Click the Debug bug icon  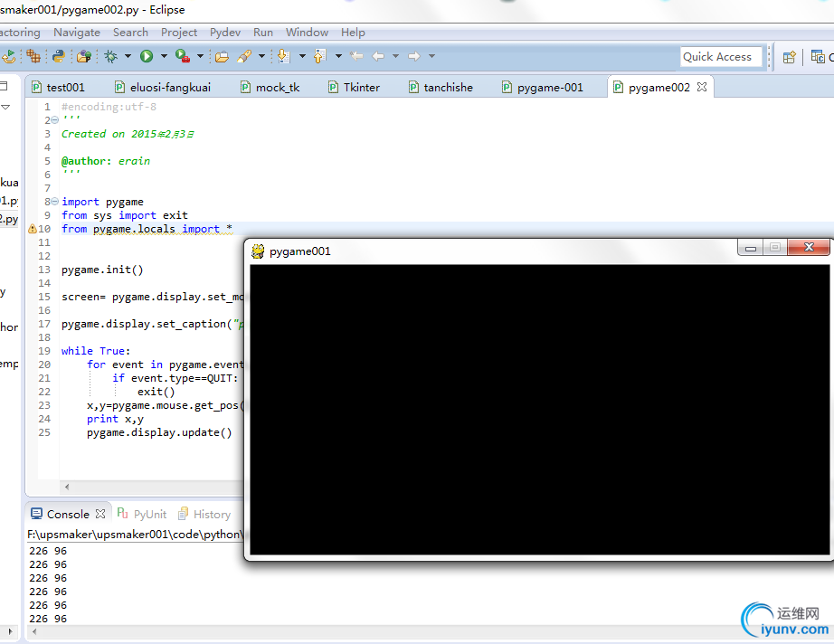tap(110, 56)
